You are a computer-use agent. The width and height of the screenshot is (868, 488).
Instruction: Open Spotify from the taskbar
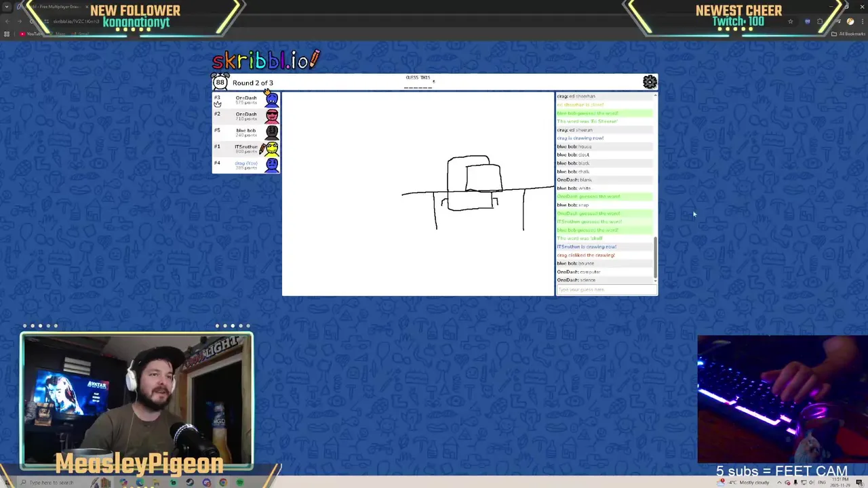click(x=240, y=483)
